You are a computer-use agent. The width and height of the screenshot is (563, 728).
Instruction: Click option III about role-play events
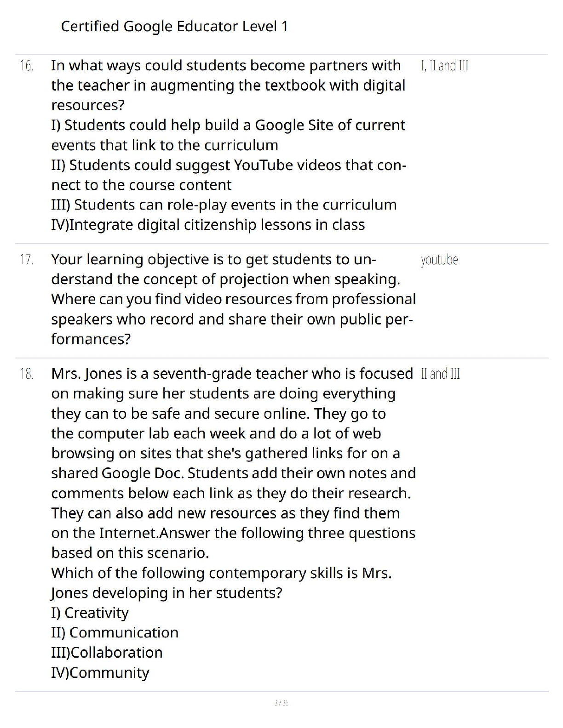[x=224, y=205]
